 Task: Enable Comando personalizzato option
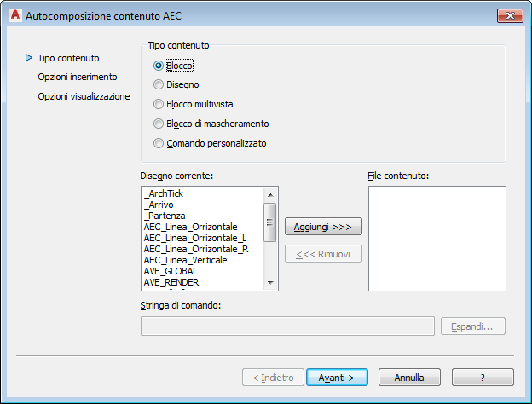tap(158, 143)
